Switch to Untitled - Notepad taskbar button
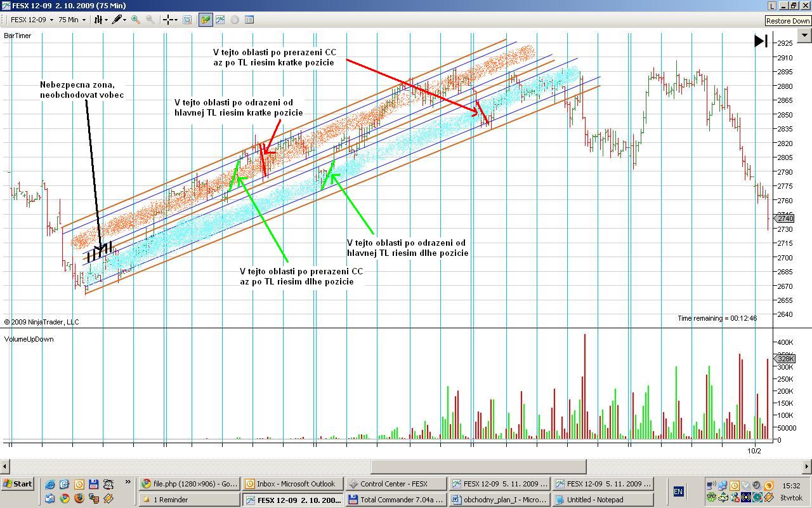 point(603,500)
